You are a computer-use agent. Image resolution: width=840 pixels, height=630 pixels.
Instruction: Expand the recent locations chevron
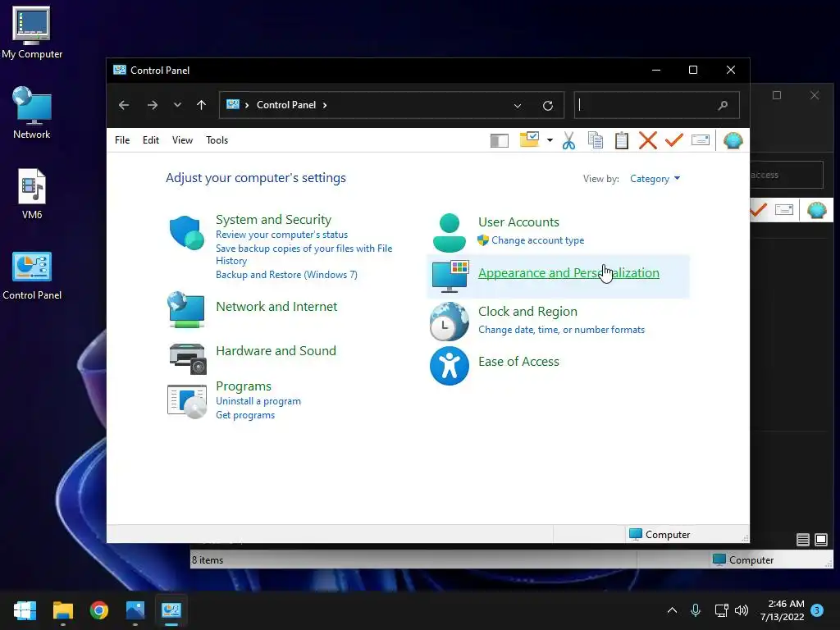click(x=177, y=105)
